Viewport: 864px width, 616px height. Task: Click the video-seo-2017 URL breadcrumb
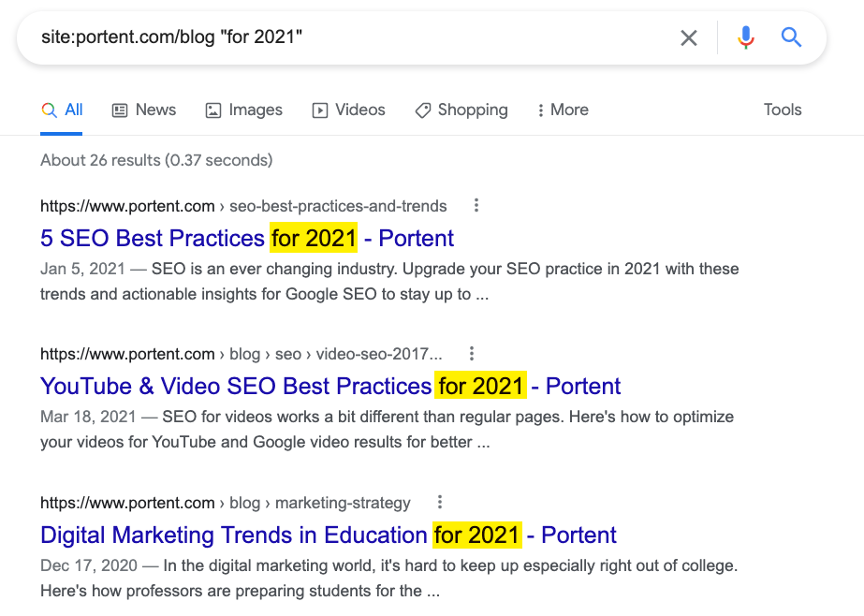pyautogui.click(x=378, y=354)
